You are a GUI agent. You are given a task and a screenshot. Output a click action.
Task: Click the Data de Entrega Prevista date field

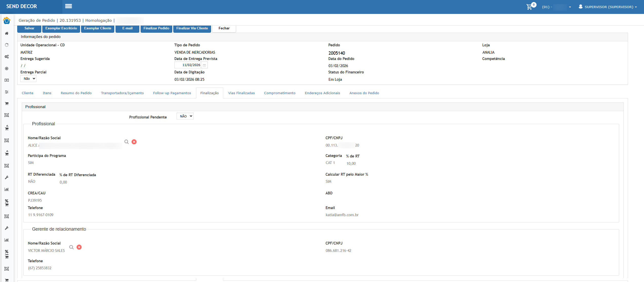coord(188,65)
